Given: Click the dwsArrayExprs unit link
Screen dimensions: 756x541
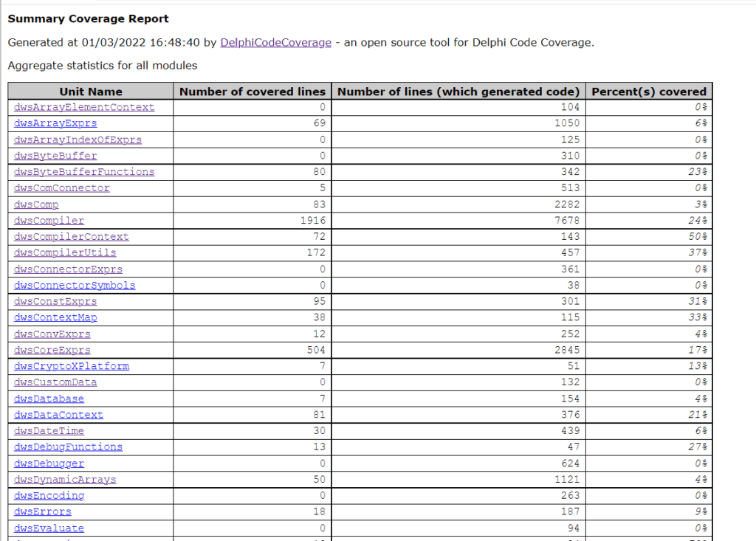Looking at the screenshot, I should 55,123.
